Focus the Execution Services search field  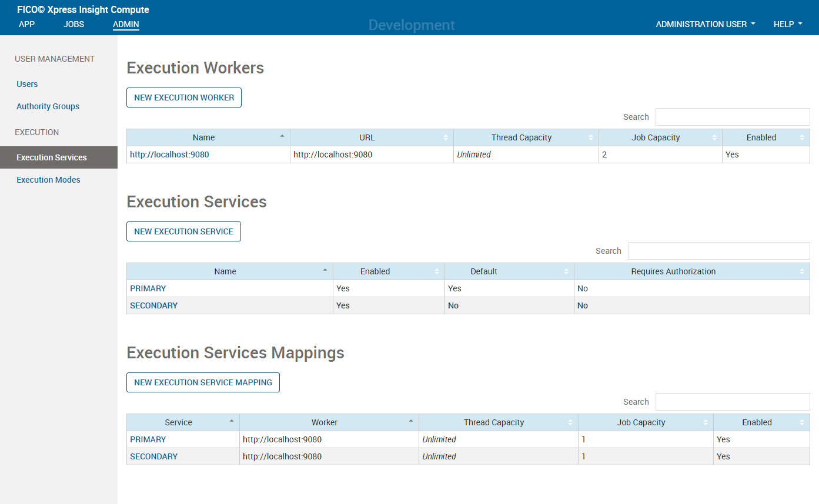[x=718, y=251]
